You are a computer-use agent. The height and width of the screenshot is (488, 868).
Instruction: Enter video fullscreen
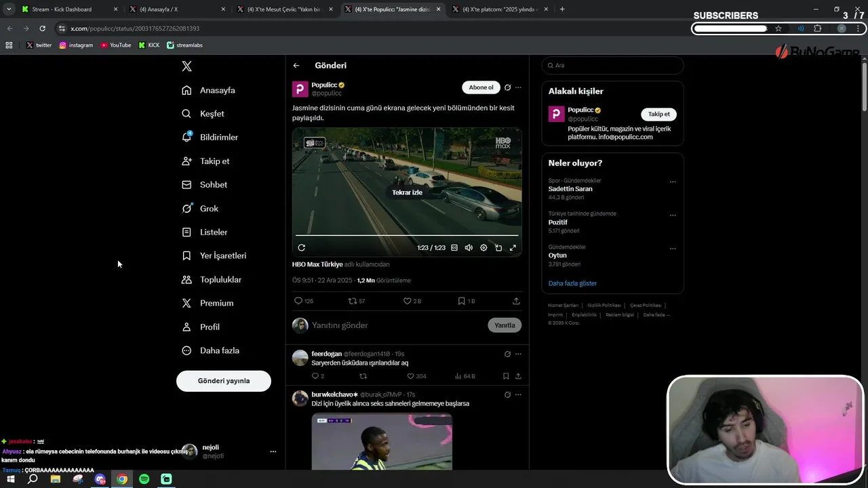pos(513,248)
